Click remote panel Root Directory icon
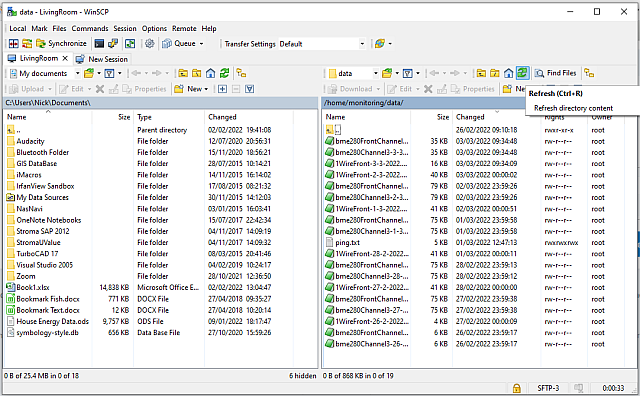 [x=495, y=73]
